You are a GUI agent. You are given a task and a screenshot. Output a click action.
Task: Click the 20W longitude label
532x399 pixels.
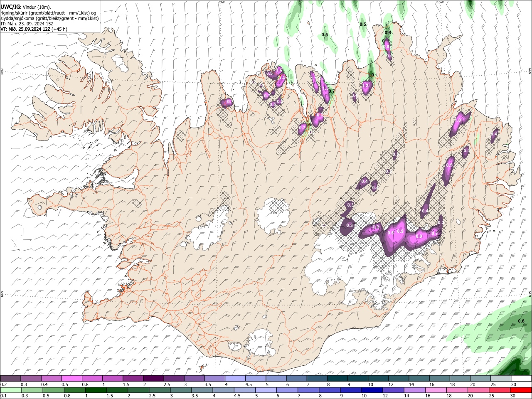(x=221, y=2)
